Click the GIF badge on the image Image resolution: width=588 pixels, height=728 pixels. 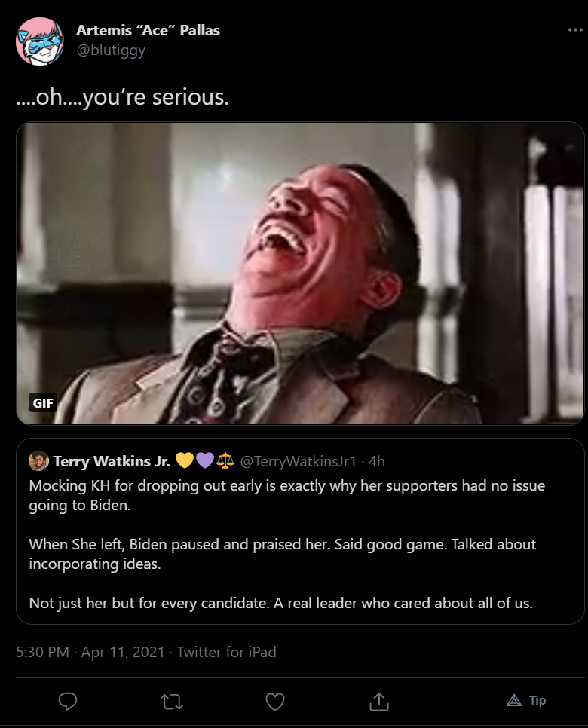point(43,403)
